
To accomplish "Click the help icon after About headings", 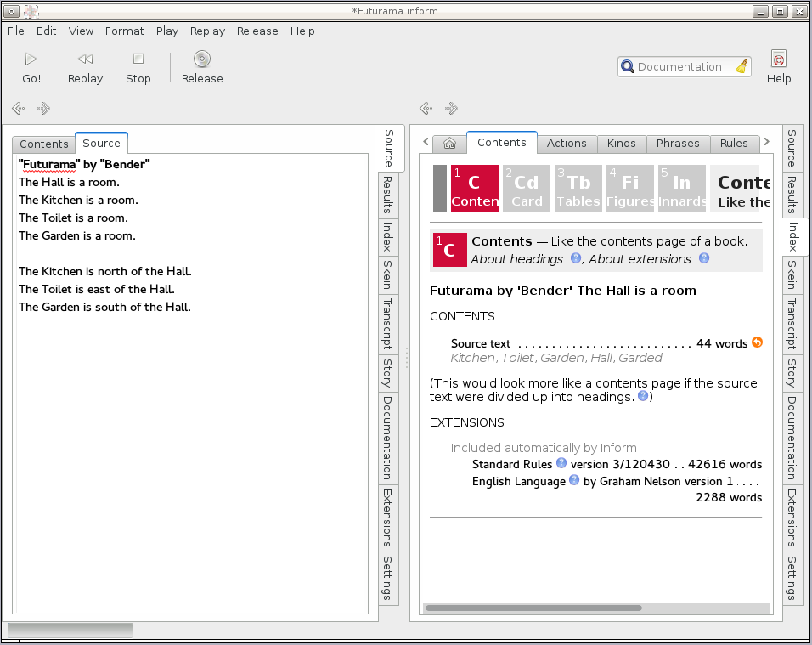I will pyautogui.click(x=576, y=258).
